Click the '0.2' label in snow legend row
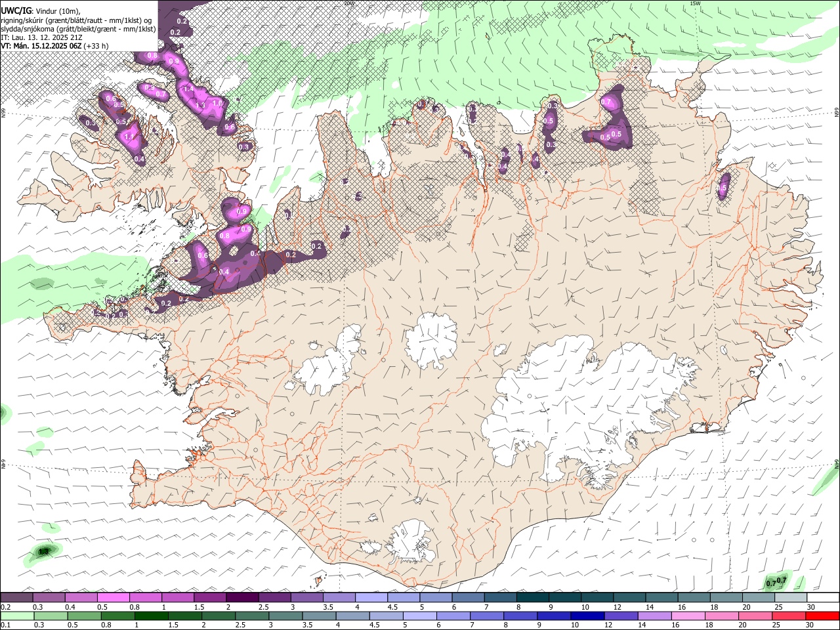Image resolution: width=840 pixels, height=630 pixels. 5,607
